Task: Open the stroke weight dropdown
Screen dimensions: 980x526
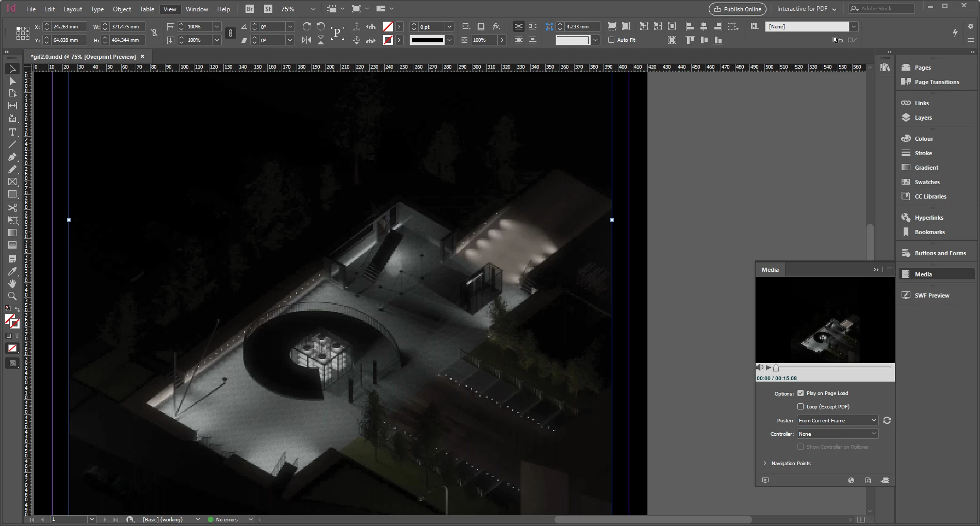Action: [x=449, y=26]
